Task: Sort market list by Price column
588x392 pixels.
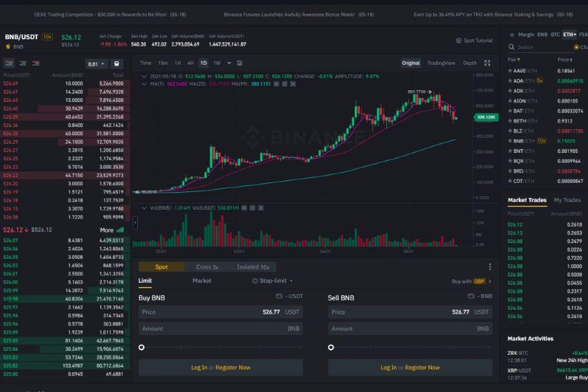Action: (x=564, y=59)
